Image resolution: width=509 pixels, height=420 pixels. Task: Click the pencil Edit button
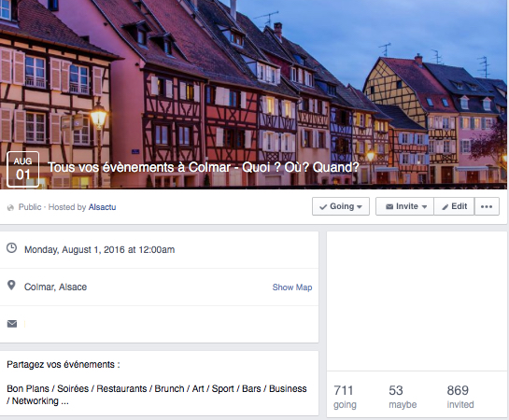click(454, 206)
